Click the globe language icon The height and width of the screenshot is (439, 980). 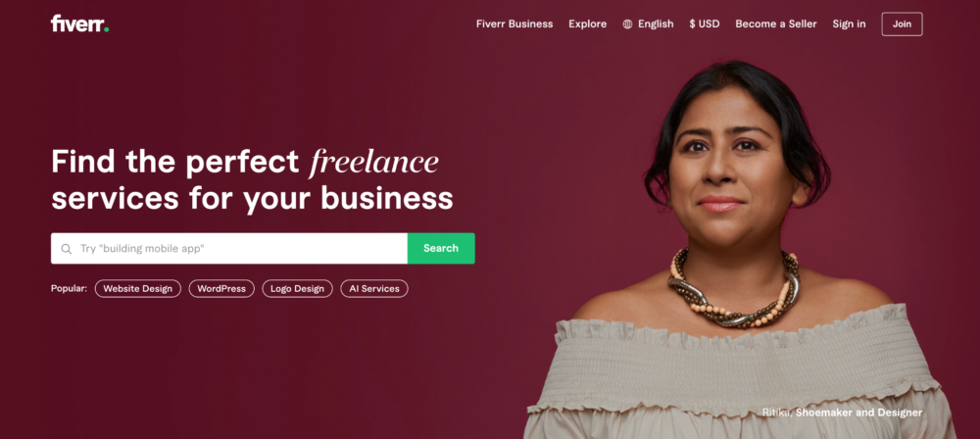click(x=627, y=24)
